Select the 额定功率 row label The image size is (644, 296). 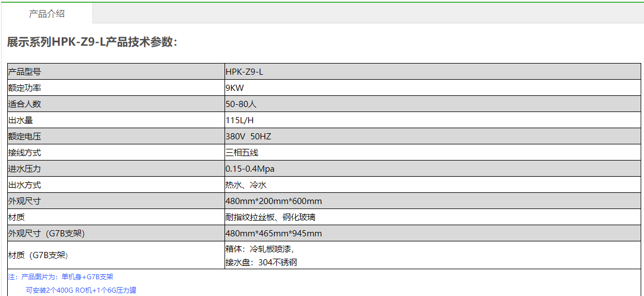pyautogui.click(x=25, y=88)
